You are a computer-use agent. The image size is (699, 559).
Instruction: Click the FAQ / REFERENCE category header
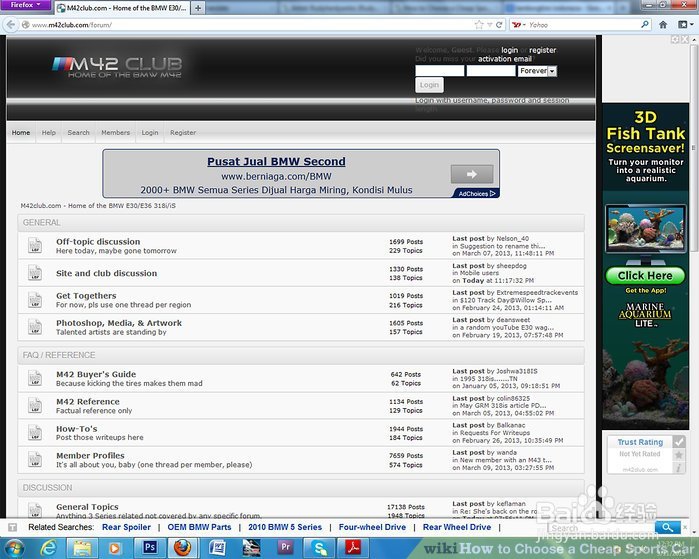click(301, 355)
